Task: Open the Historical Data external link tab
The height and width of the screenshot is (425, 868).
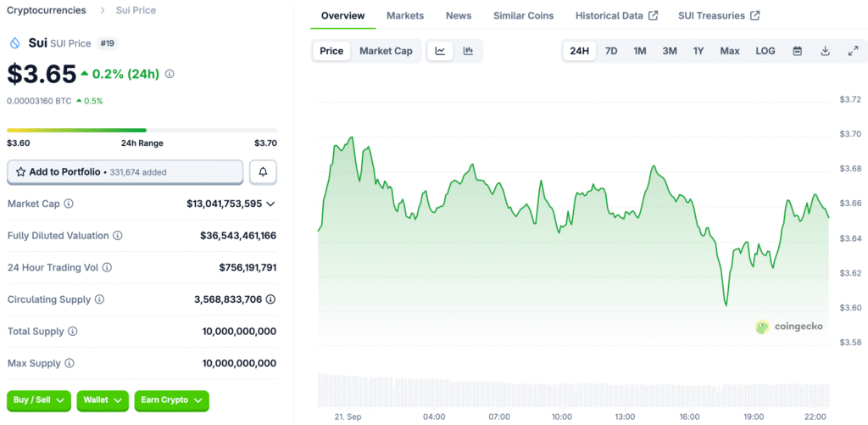Action: [x=617, y=15]
